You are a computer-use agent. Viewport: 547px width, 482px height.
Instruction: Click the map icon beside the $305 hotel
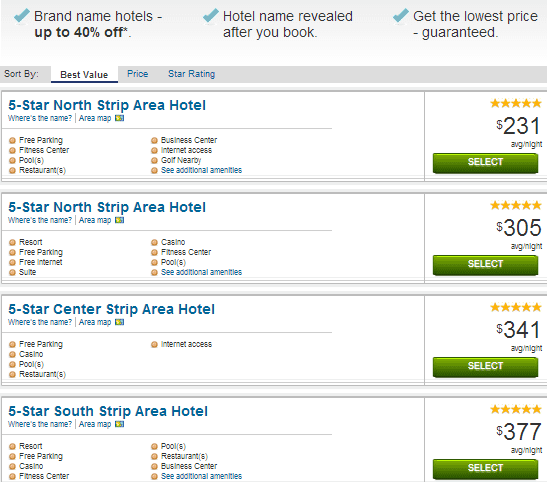pyautogui.click(x=119, y=220)
